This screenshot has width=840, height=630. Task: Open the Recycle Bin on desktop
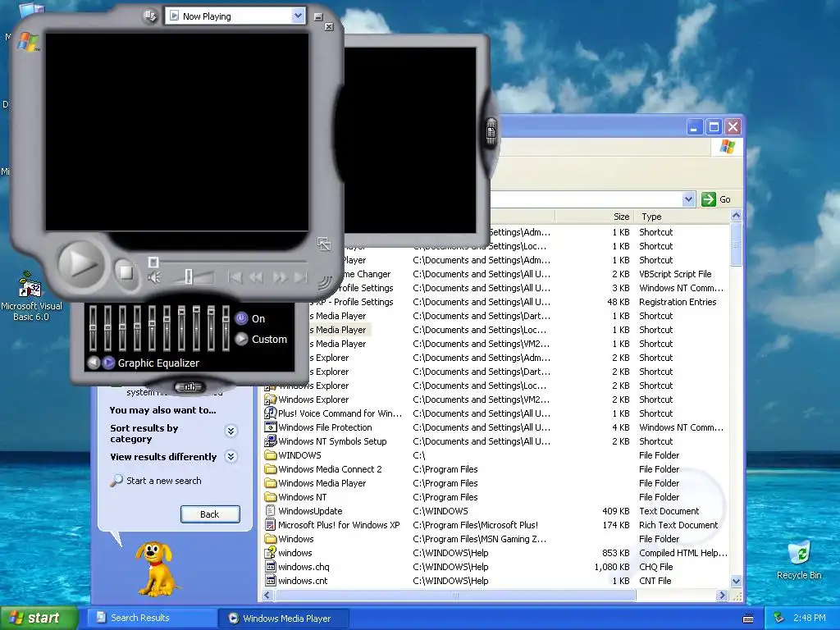[799, 560]
